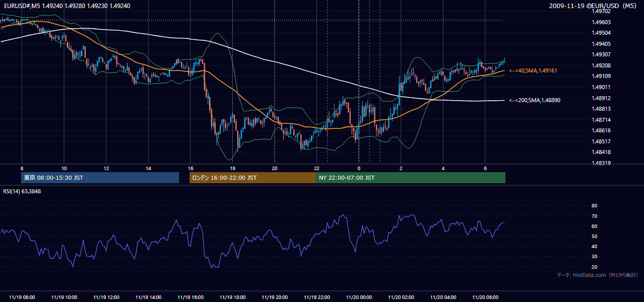Click price axis value 1.48418
This screenshot has height=302, width=644.
tap(602, 152)
